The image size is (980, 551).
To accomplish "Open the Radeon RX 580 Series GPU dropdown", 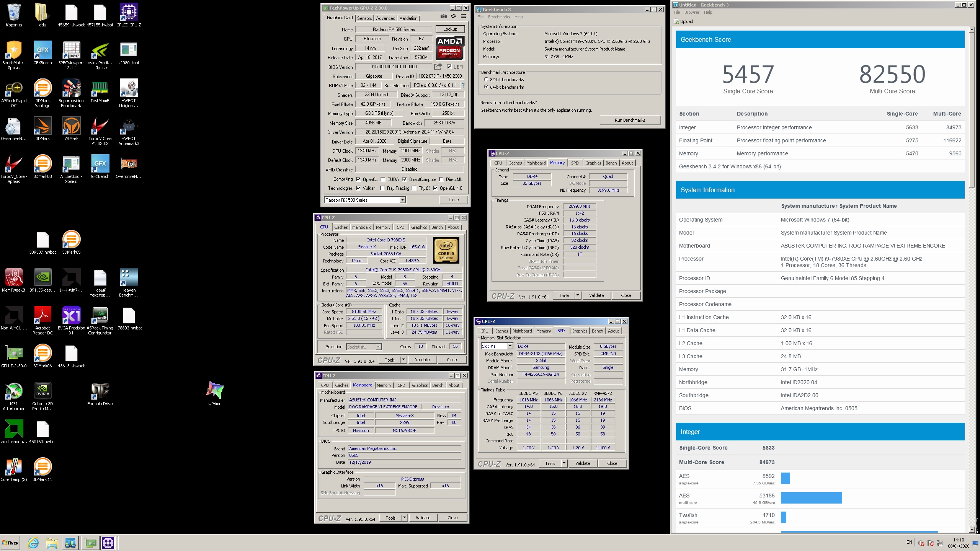I will 402,200.
